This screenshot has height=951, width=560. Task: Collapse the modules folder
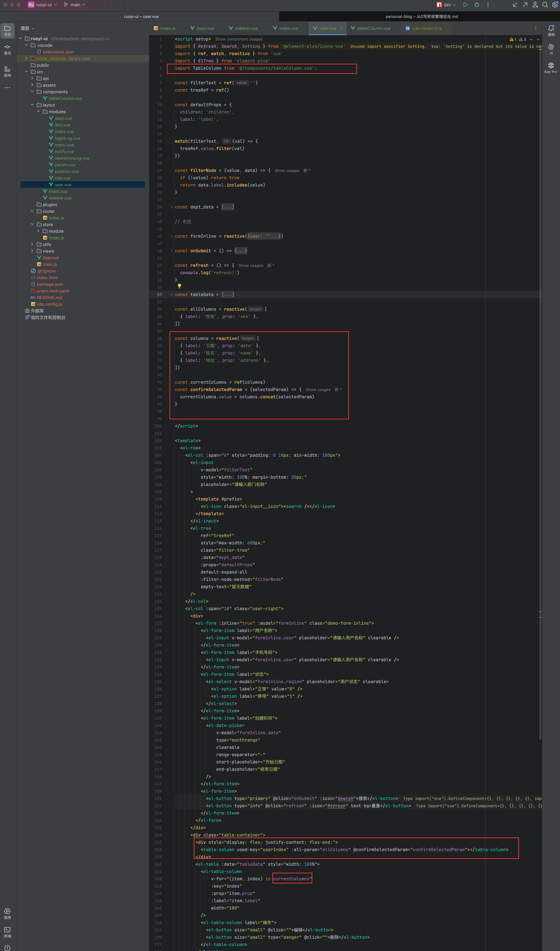pyautogui.click(x=38, y=112)
